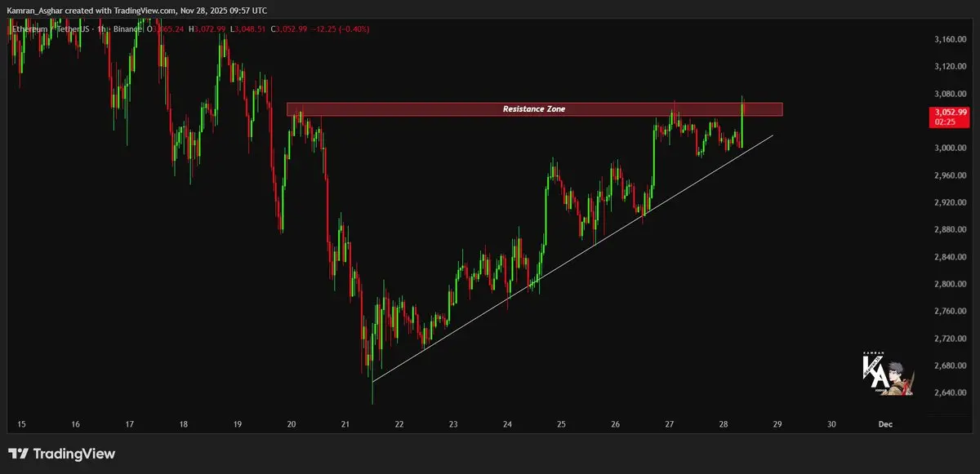Click the 2,960.00 price axis label
This screenshot has width=980, height=474.
[x=949, y=175]
